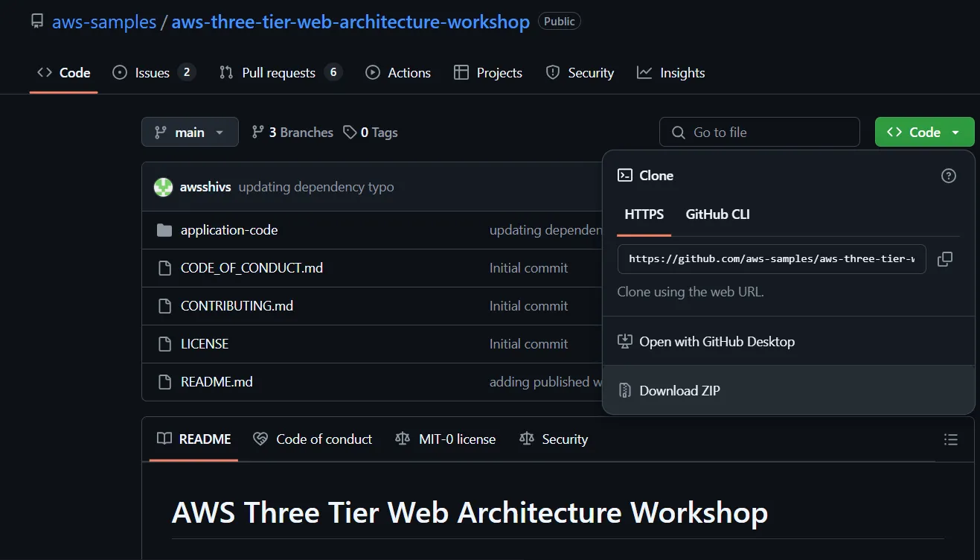This screenshot has height=560, width=980.
Task: View the Insights tab
Action: pos(671,73)
